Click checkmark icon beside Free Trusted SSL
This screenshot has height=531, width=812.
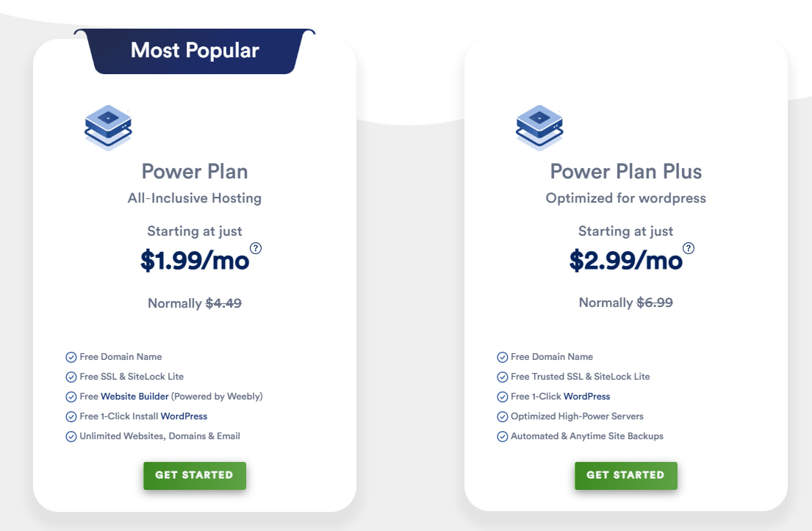coord(503,378)
